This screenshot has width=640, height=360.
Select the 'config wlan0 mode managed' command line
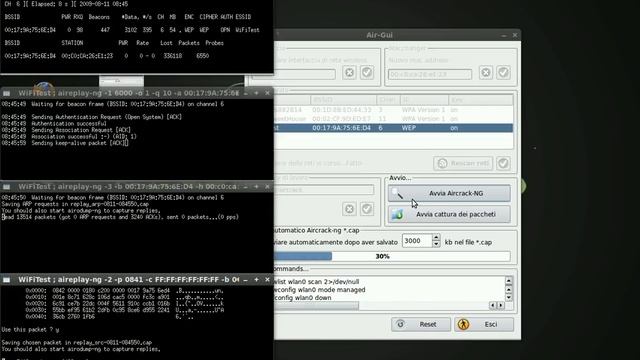pyautogui.click(x=320, y=290)
